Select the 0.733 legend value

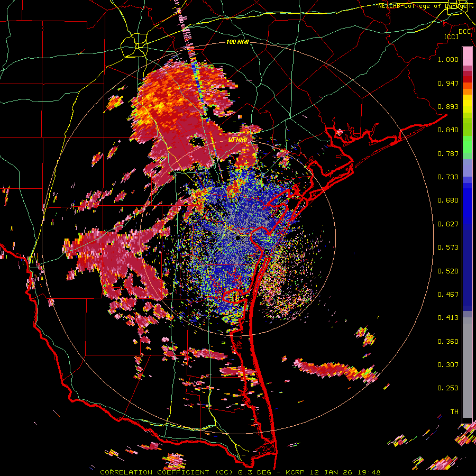[448, 177]
